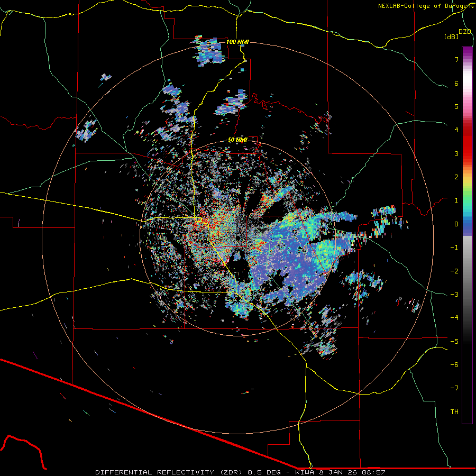Click the -7 value on ZDR scale
Image resolution: width=476 pixels, height=476 pixels.
(454, 388)
